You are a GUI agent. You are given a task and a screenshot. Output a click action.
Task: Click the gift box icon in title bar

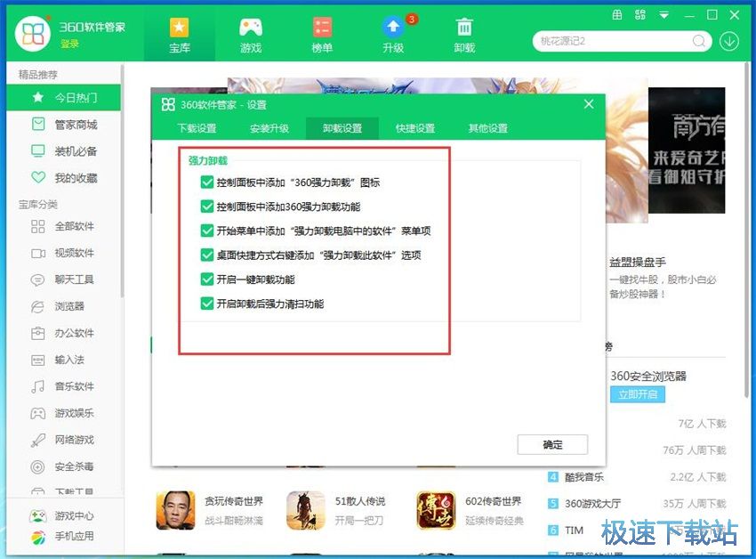coord(616,15)
